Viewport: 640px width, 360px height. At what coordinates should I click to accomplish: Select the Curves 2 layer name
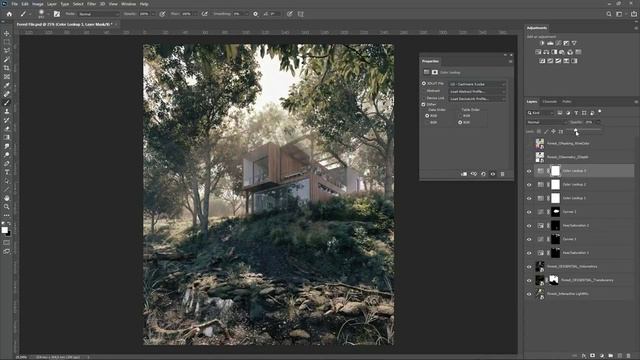coord(569,212)
